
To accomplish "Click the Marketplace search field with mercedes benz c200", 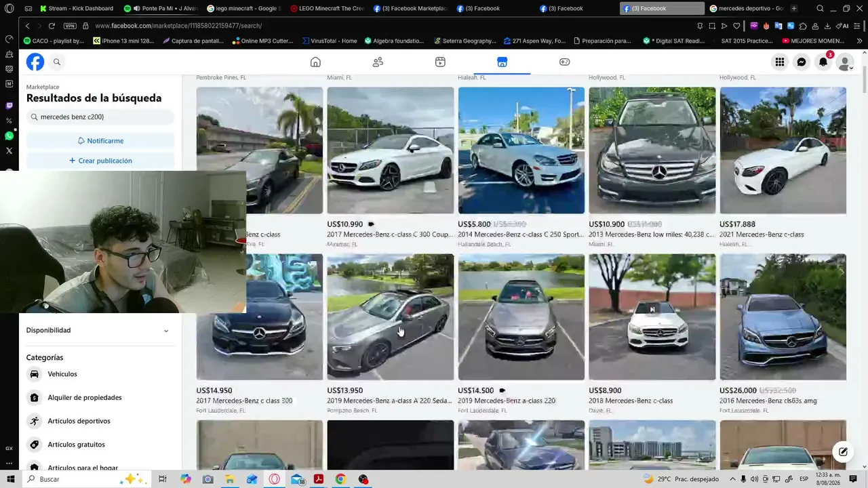I will (100, 117).
